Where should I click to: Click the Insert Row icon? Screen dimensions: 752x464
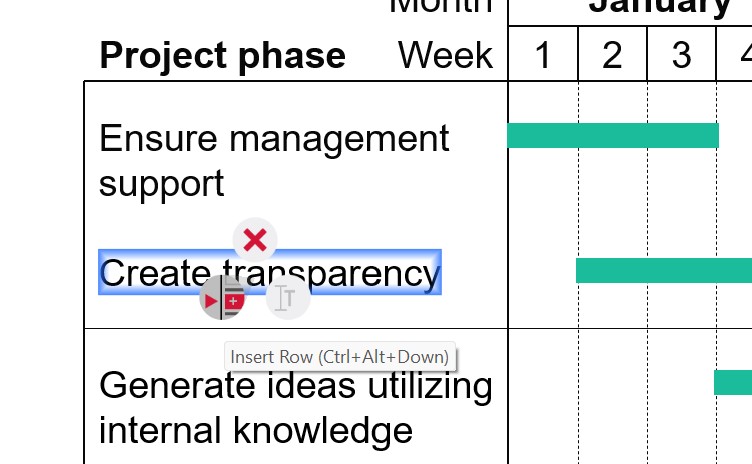tap(223, 299)
